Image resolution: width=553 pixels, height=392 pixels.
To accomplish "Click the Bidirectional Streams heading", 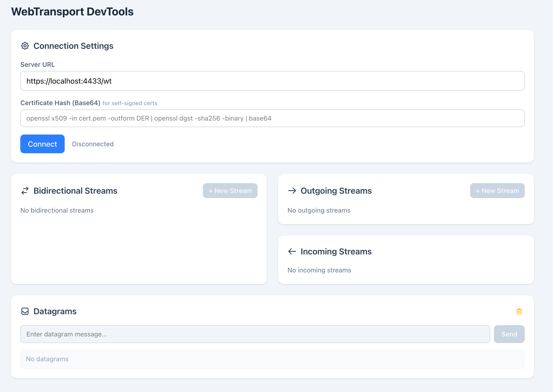I will pos(75,191).
